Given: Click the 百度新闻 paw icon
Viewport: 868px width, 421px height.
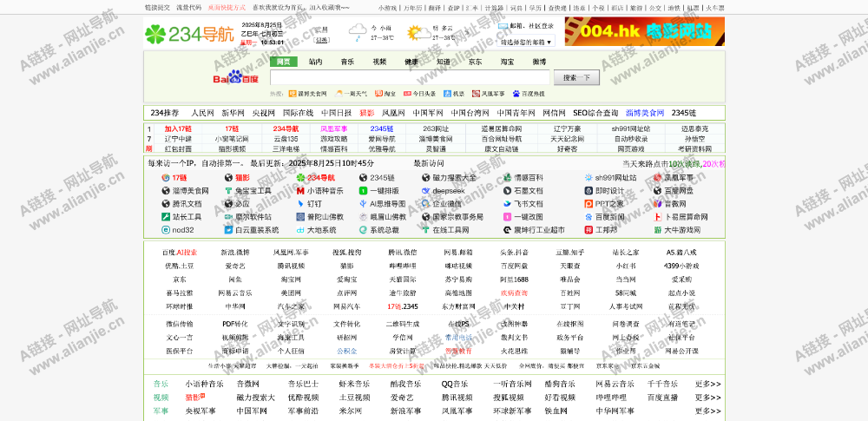Looking at the screenshot, I should pos(589,217).
